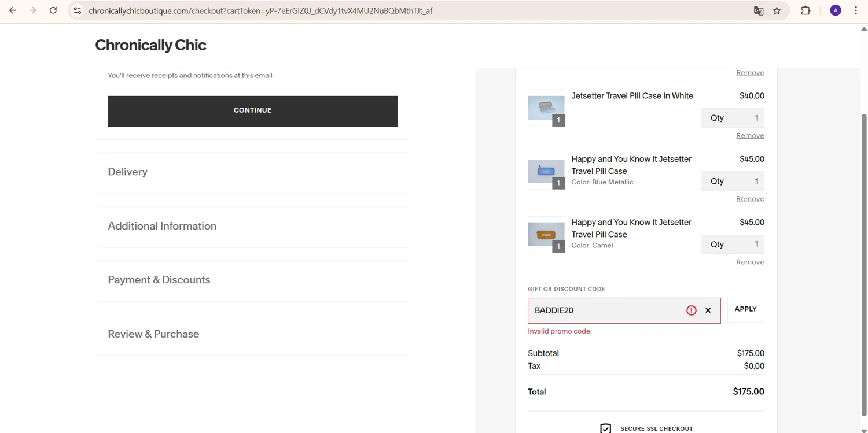Edit quantity of Blue Metallic pill case
The image size is (868, 433).
coord(733,181)
